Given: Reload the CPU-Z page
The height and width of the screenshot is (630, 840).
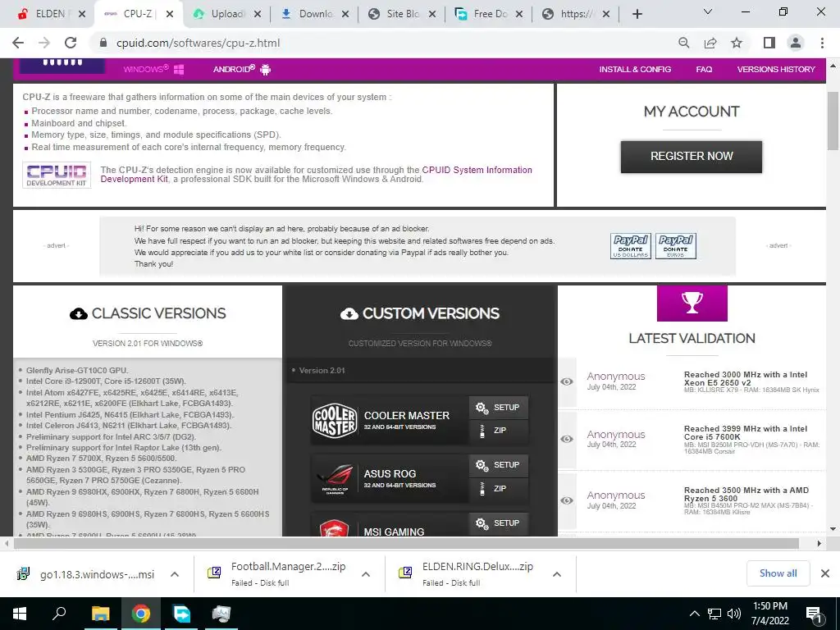Looking at the screenshot, I should 71,43.
